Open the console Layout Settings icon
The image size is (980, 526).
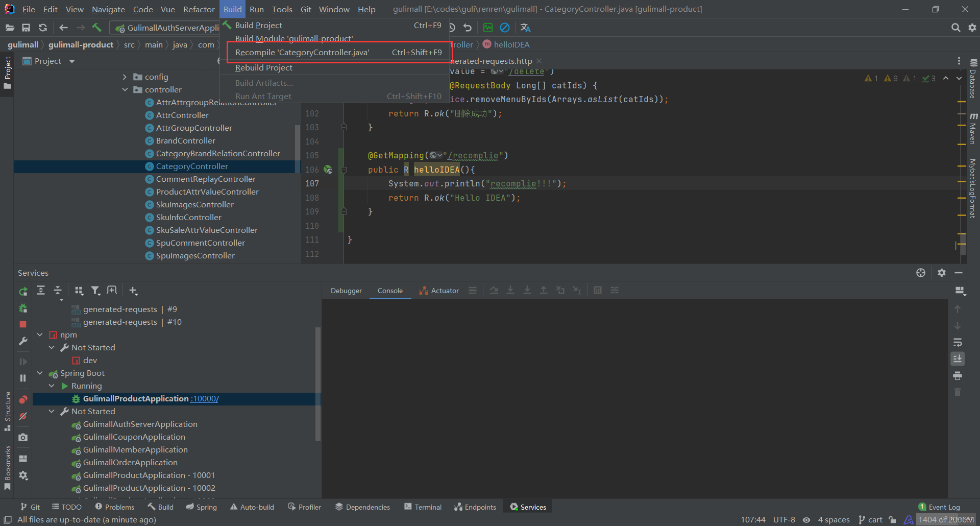(x=960, y=291)
